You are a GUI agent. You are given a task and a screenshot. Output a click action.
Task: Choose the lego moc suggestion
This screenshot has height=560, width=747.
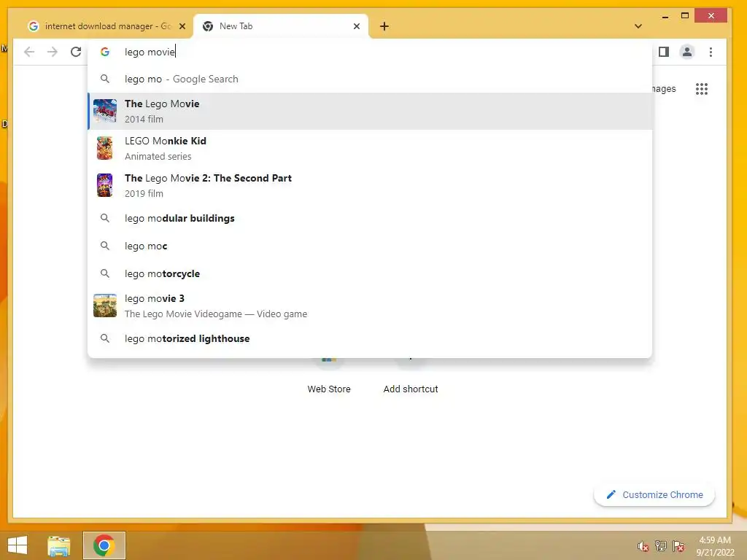(370, 246)
